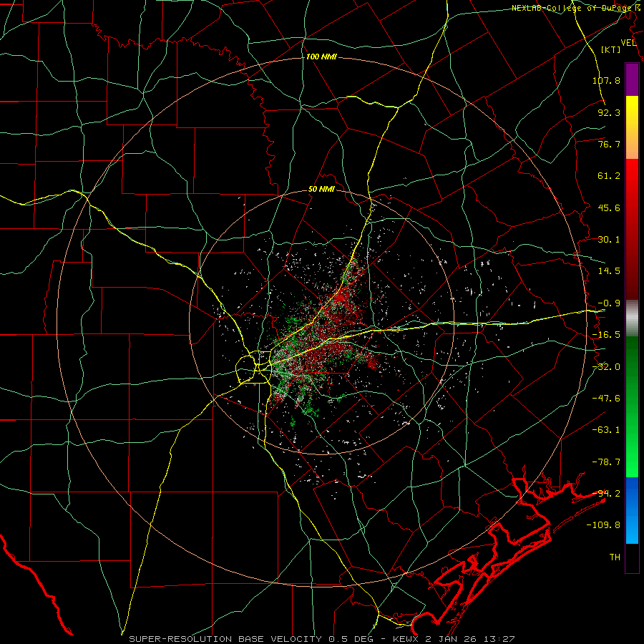Click the [KT] units label
The image size is (644, 644).
611,49
